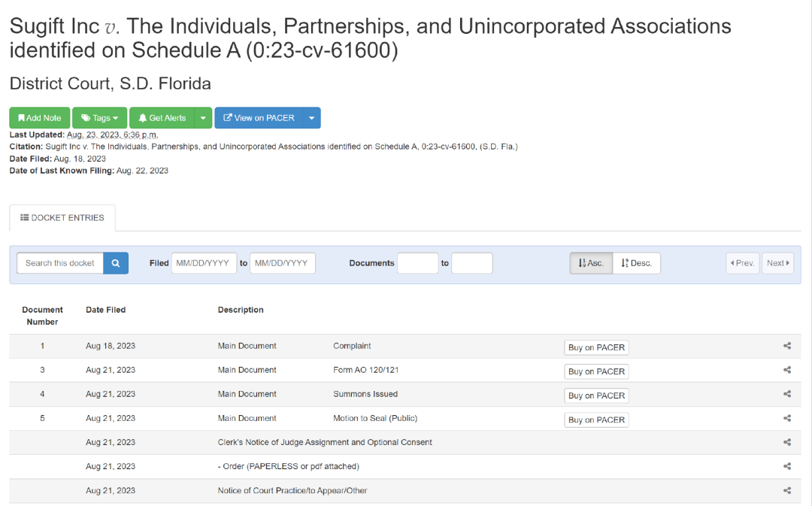Go to Next page of entries
The image size is (812, 506).
[x=777, y=263]
